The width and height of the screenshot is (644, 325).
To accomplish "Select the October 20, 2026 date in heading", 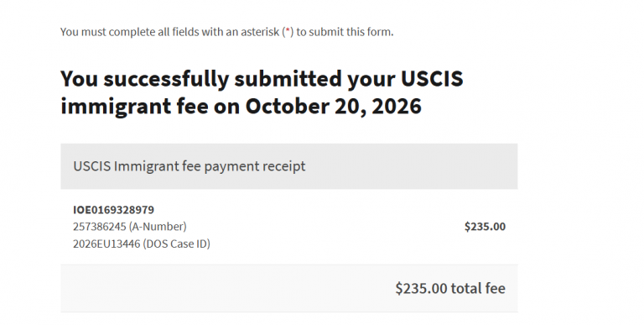I will click(334, 106).
